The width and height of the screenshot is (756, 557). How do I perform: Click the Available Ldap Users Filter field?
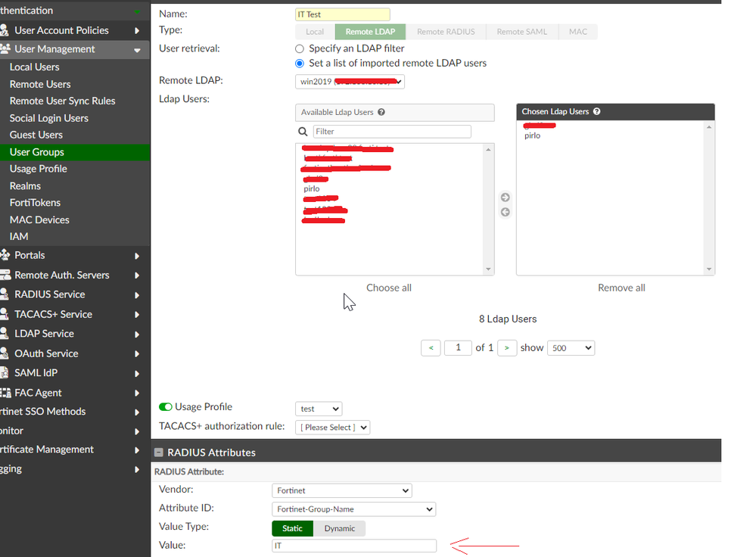[x=392, y=132]
